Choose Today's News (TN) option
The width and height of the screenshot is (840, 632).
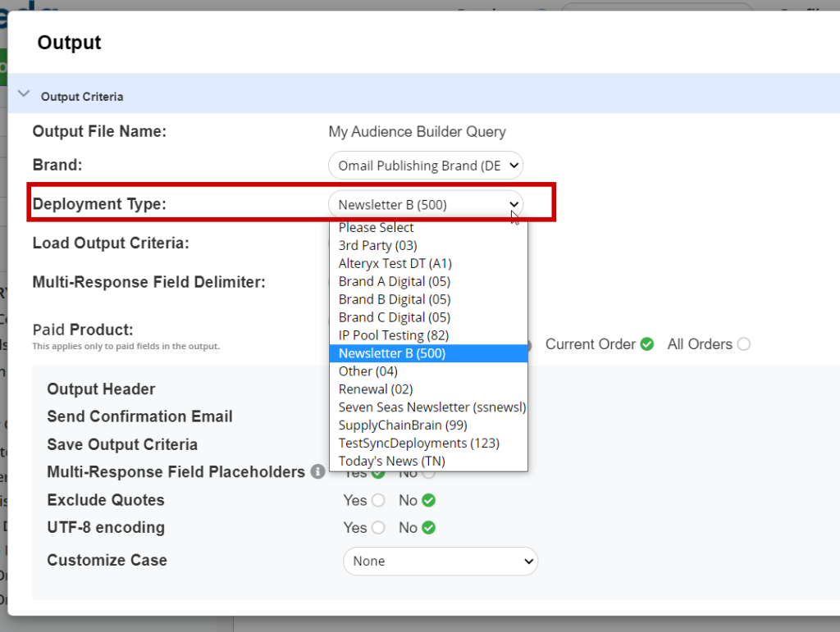(391, 461)
